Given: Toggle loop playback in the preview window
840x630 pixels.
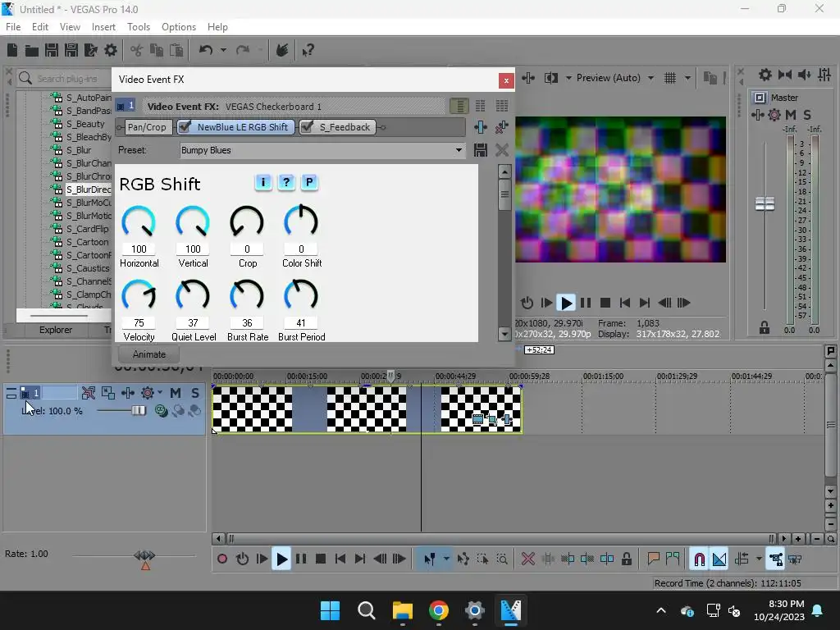Looking at the screenshot, I should click(527, 303).
